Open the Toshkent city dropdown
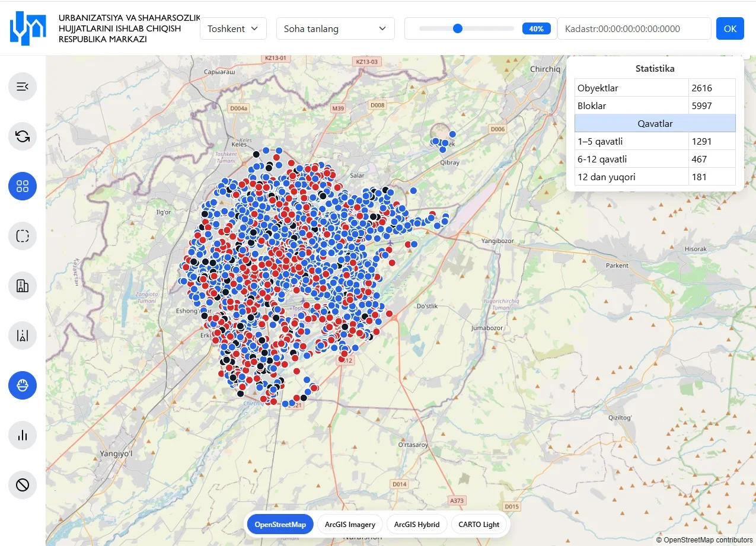The width and height of the screenshot is (756, 546). (x=233, y=28)
